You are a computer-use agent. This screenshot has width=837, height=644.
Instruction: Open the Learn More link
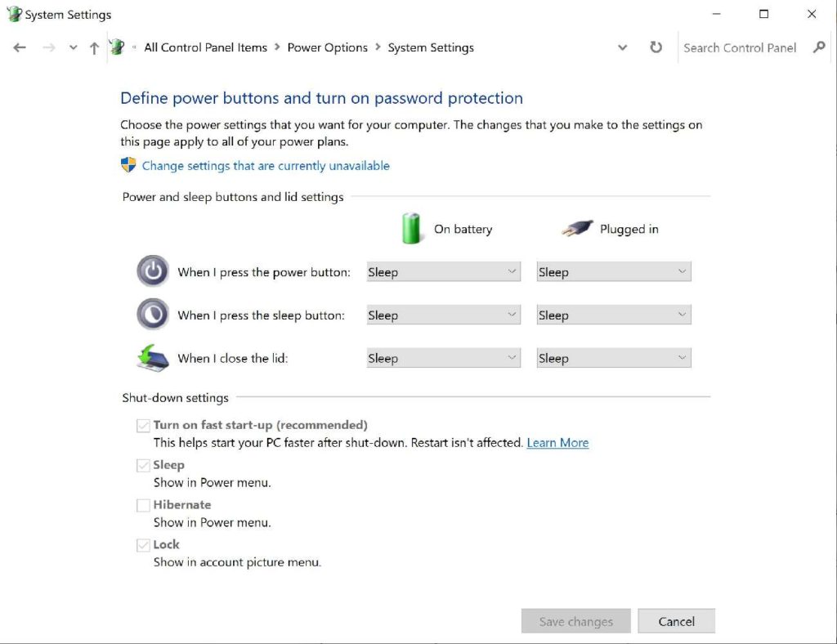coord(557,442)
